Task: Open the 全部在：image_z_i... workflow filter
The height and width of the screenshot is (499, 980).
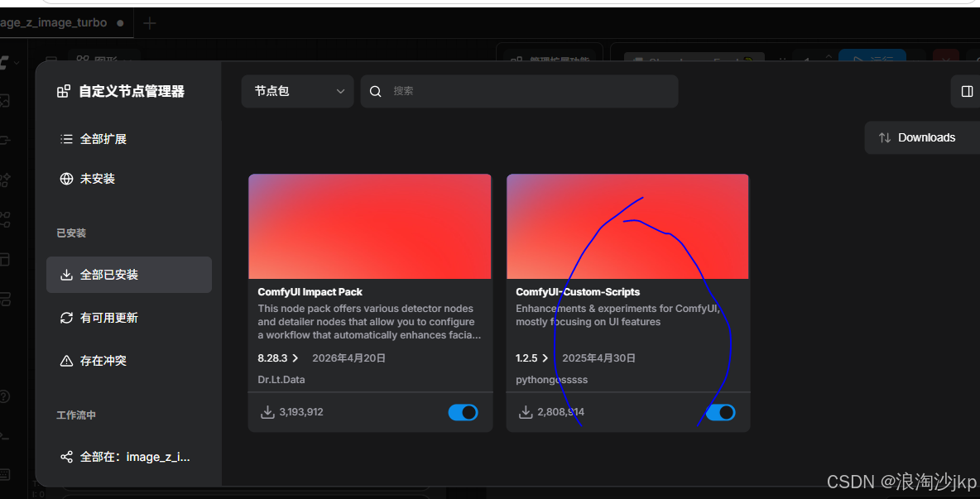Action: point(129,457)
